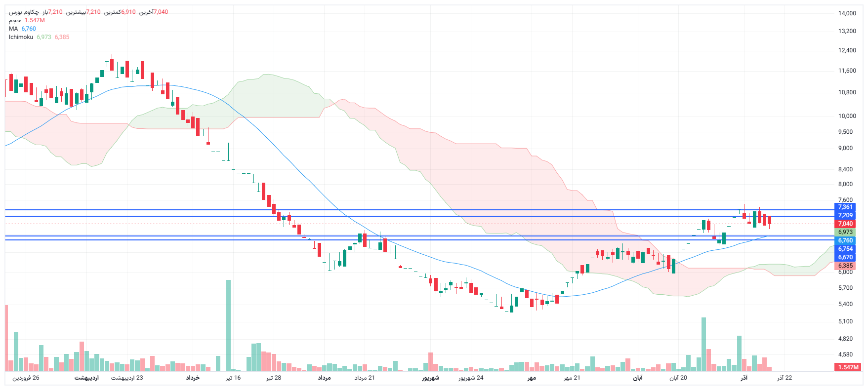Click the خرداد month label on time axis
The height and width of the screenshot is (390, 868).
[193, 378]
